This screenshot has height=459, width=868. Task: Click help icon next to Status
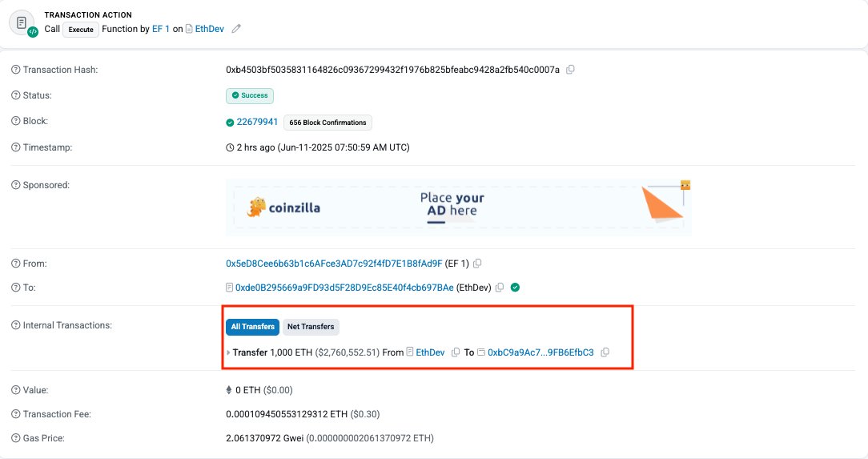pos(15,95)
